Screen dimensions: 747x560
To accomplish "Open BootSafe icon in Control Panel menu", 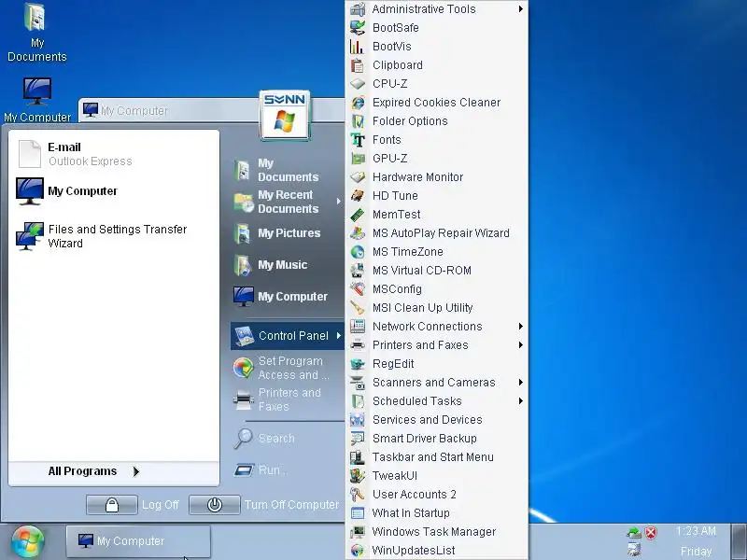I will click(x=358, y=28).
